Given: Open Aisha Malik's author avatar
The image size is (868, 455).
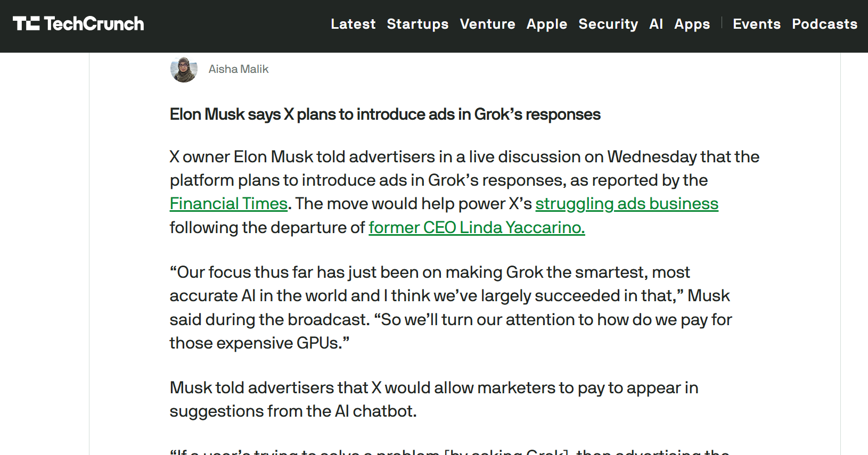Looking at the screenshot, I should (184, 69).
